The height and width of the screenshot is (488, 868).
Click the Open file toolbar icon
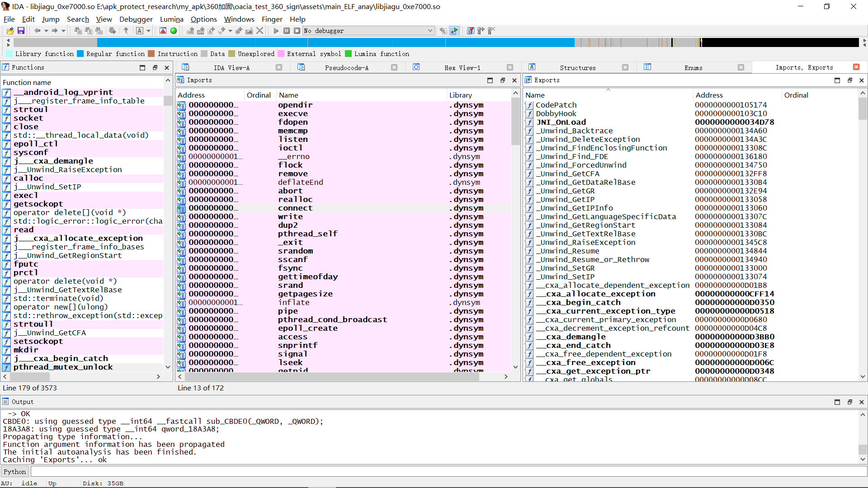point(10,31)
